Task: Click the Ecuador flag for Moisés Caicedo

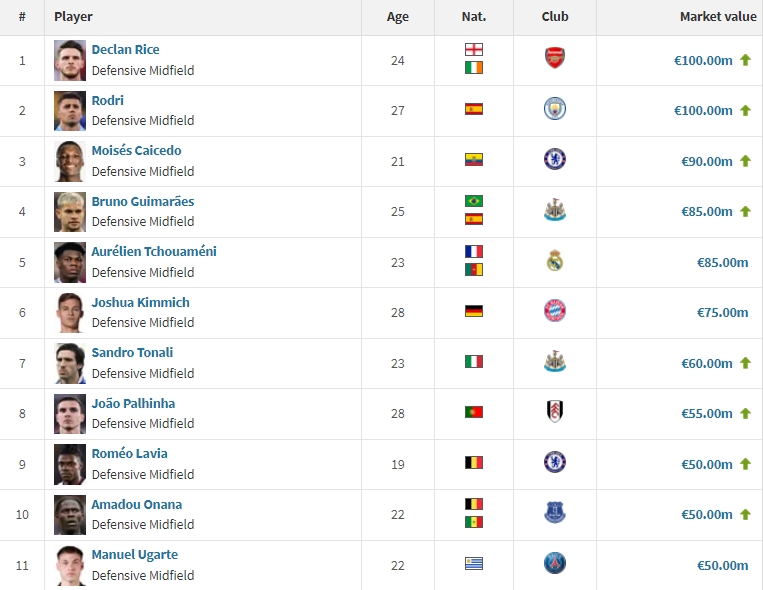Action: pos(473,160)
